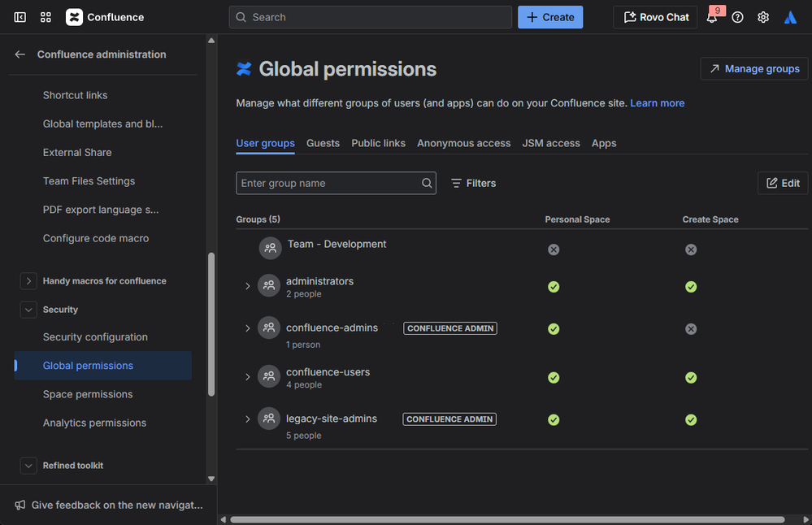Viewport: 812px width, 525px height.
Task: Switch to the Public links tab
Action: tap(379, 143)
